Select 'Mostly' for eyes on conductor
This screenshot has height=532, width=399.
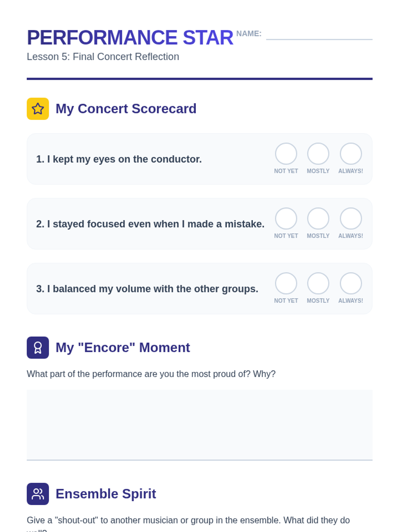click(x=318, y=154)
